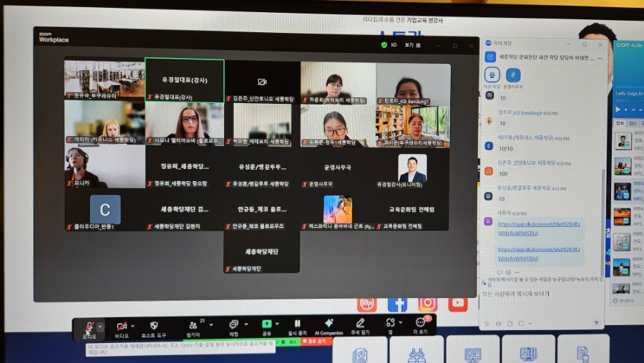The height and width of the screenshot is (363, 644).
Task: Select the meeting chat paw avatar
Action: (x=492, y=75)
